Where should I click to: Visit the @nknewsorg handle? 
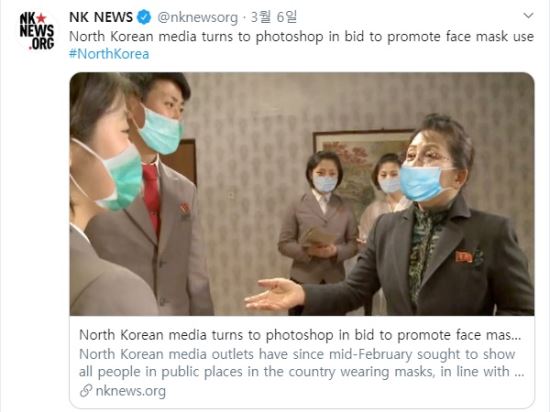[197, 17]
